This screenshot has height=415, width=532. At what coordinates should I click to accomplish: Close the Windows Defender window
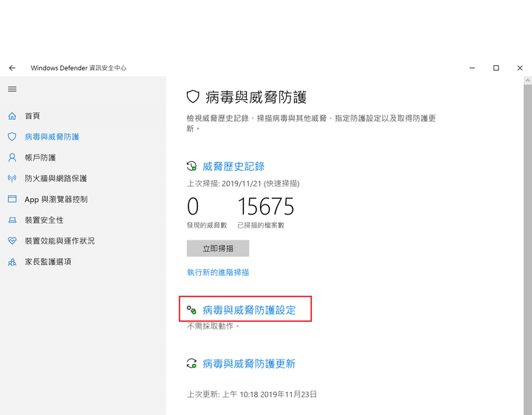[519, 68]
